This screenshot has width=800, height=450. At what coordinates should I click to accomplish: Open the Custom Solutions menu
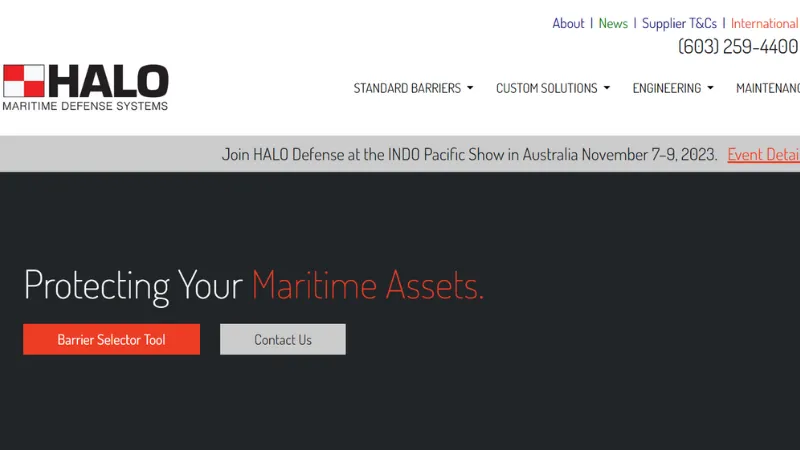pos(546,88)
